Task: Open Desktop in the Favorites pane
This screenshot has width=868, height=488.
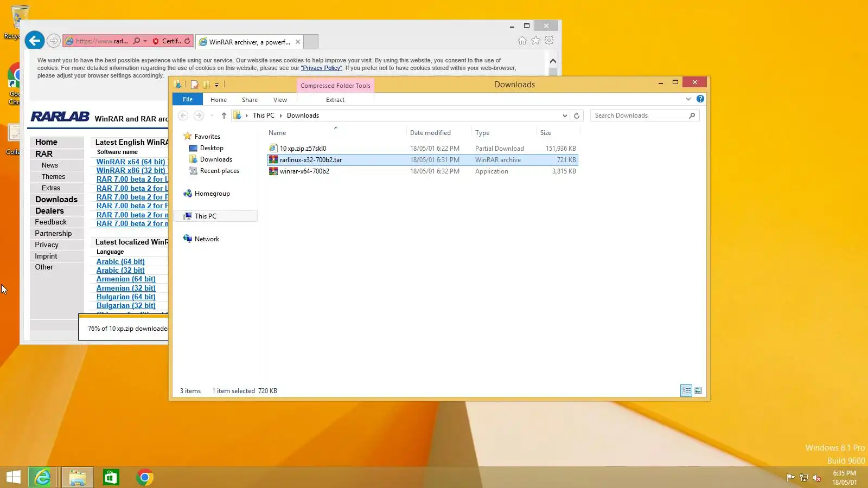Action: tap(212, 148)
